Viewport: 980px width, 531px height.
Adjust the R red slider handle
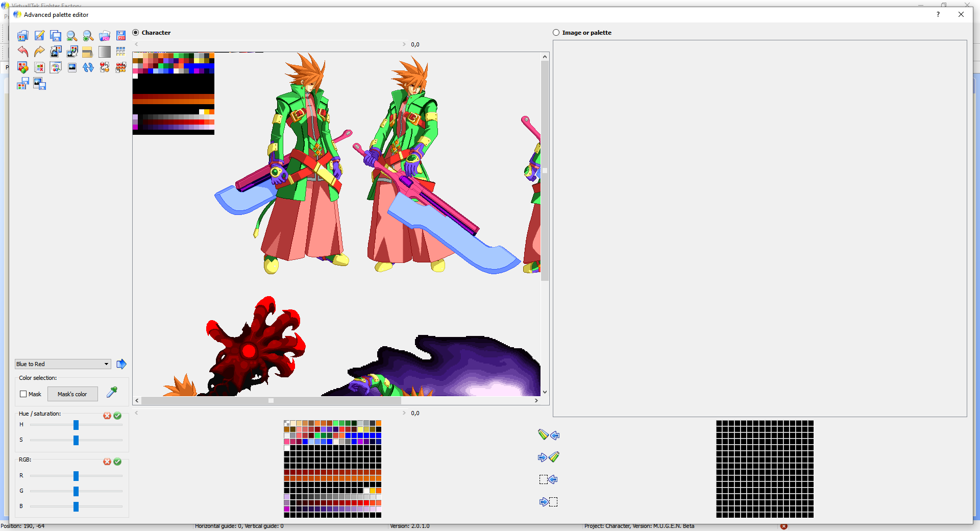[x=76, y=476]
